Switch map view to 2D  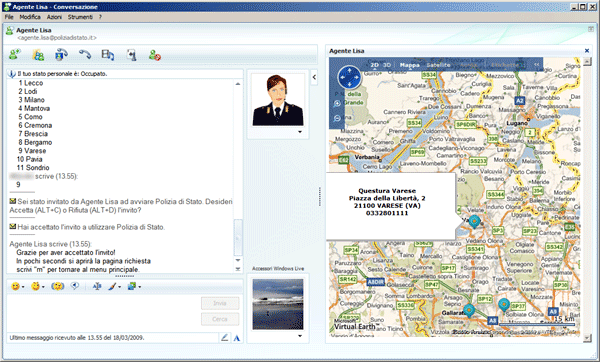(375, 65)
